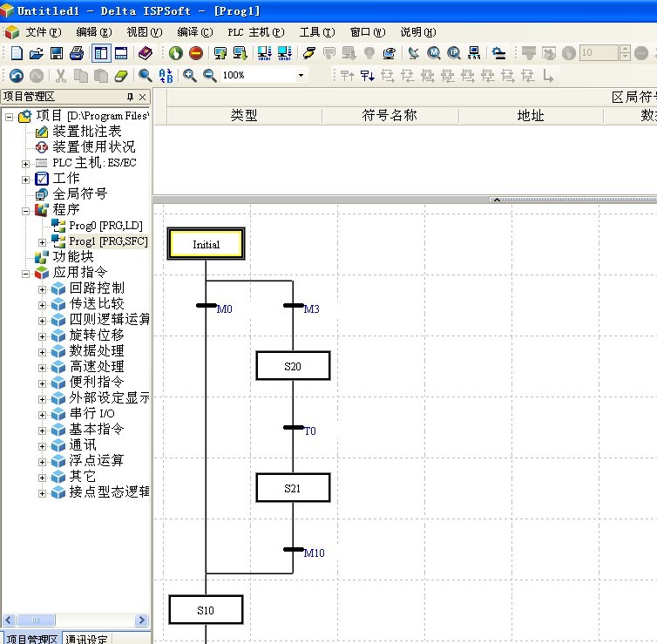Screen dimensions: 657x644
Task: Click the Undo arrow icon
Action: 16,76
